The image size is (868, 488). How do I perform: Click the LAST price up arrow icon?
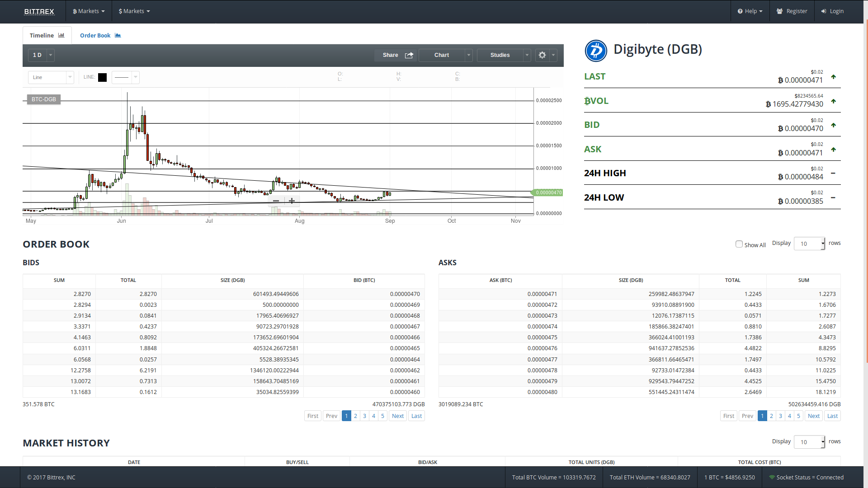pos(833,77)
